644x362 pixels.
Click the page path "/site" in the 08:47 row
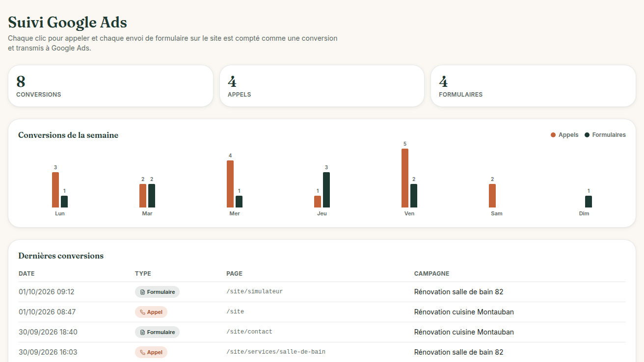235,311
